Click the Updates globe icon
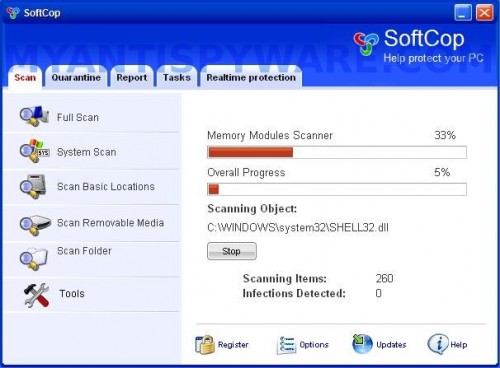500x368 pixels. coord(362,343)
